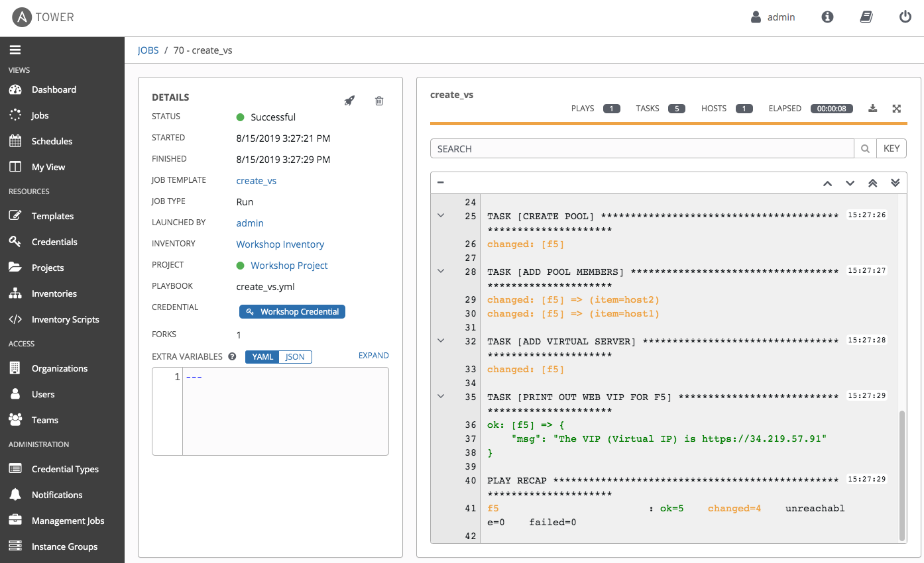Click the Notifications bell icon

pos(15,495)
